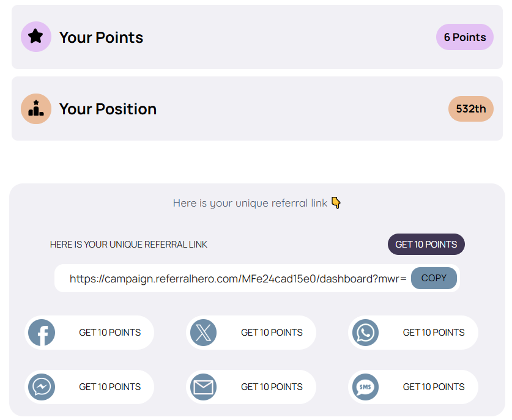Select the Your Points heading
The image size is (512, 420).
click(x=101, y=37)
